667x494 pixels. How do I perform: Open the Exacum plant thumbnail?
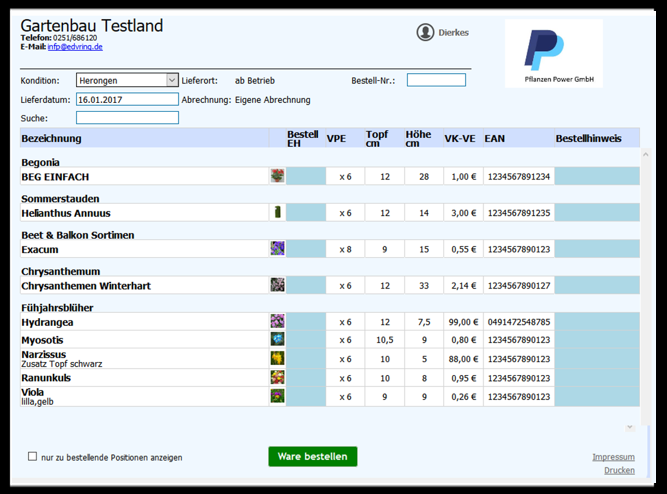[x=277, y=248]
